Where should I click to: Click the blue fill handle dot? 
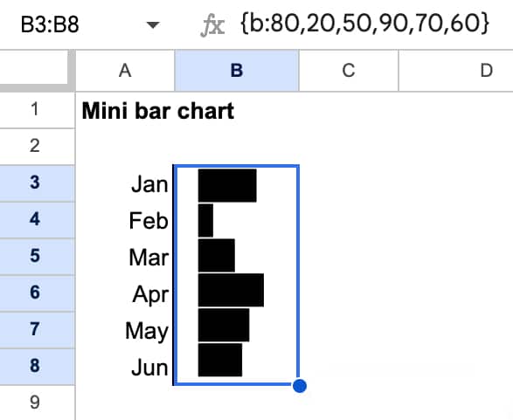pyautogui.click(x=300, y=386)
